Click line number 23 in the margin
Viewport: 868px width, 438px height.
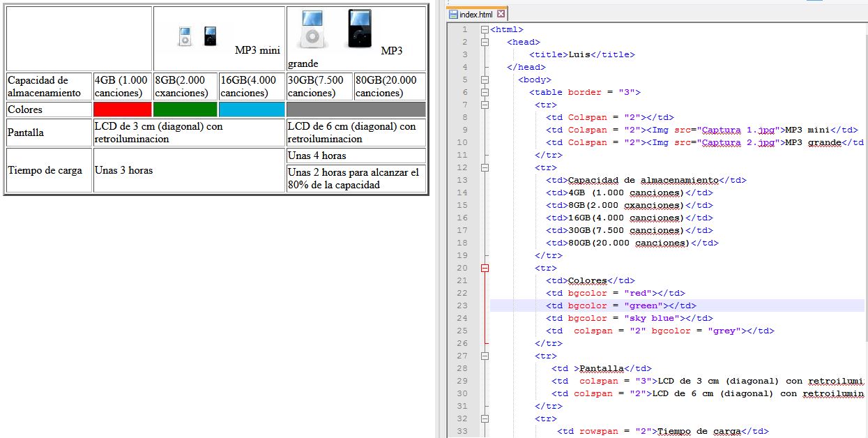[464, 305]
